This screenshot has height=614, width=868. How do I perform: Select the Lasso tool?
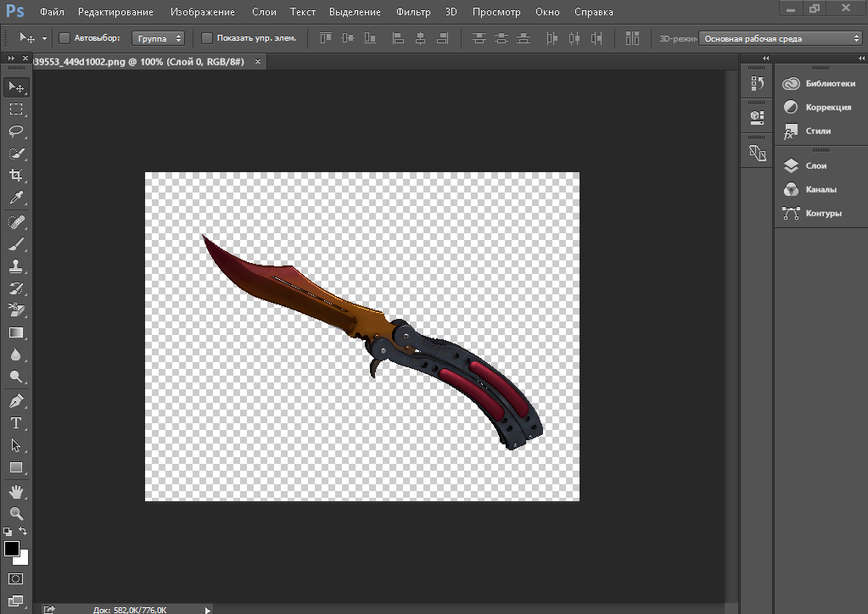coord(16,131)
